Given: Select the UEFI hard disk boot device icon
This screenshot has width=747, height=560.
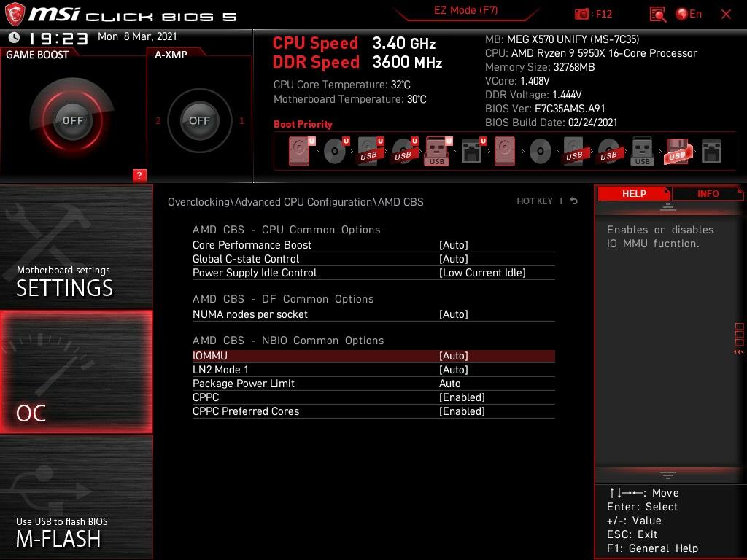Looking at the screenshot, I should click(x=301, y=151).
